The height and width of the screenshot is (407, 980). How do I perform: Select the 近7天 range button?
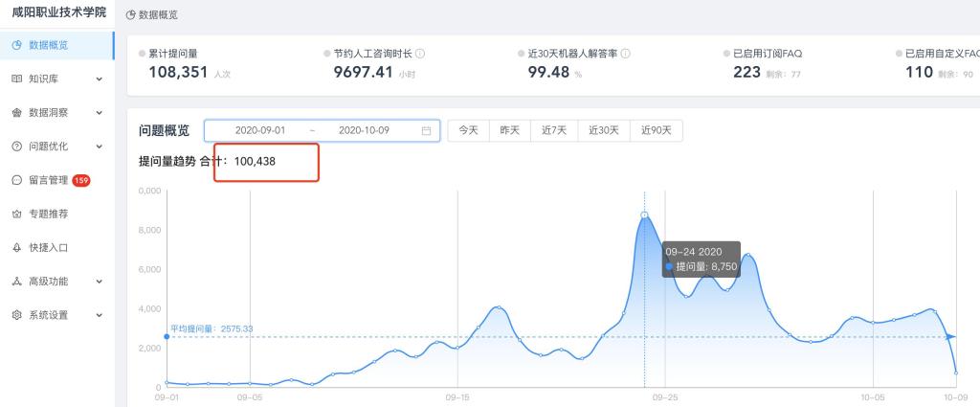click(554, 131)
